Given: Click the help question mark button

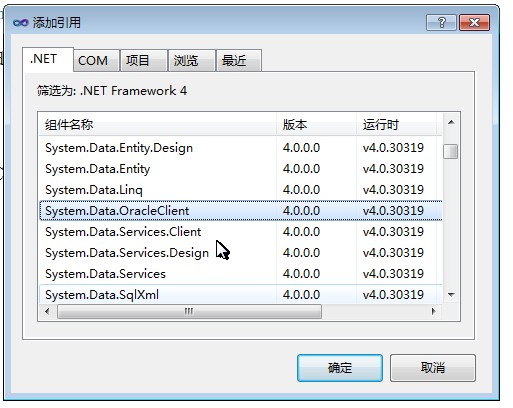Looking at the screenshot, I should point(441,23).
